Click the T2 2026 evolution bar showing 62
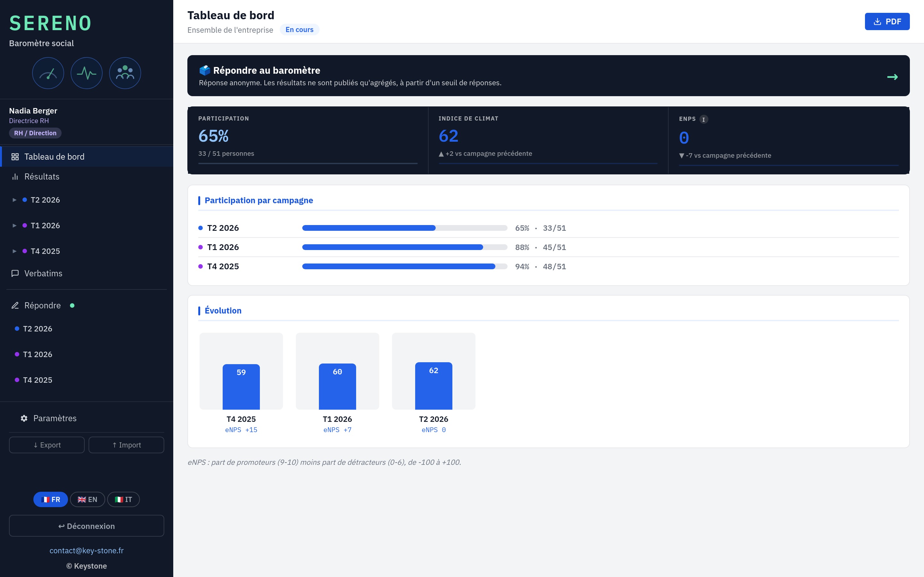The image size is (924, 577). [x=434, y=386]
